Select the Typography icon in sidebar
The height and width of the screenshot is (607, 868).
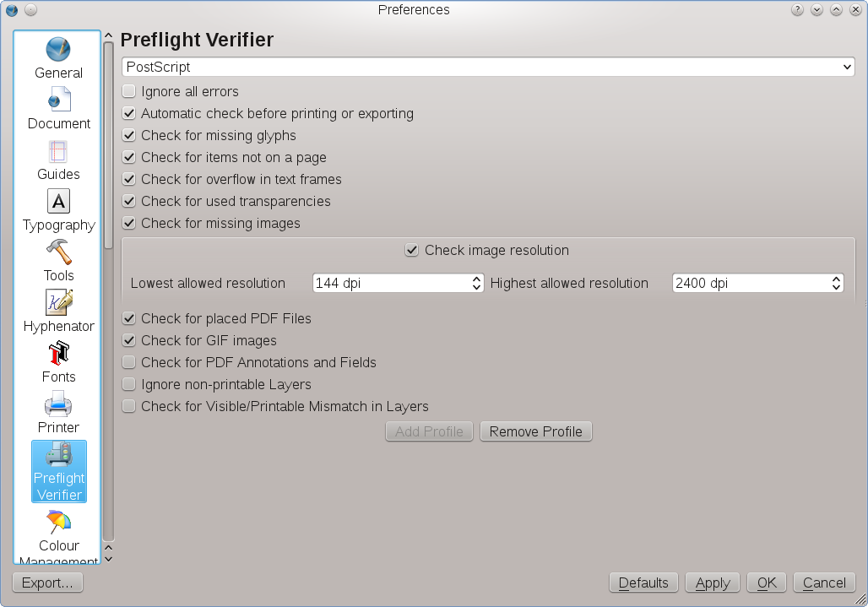[x=58, y=202]
